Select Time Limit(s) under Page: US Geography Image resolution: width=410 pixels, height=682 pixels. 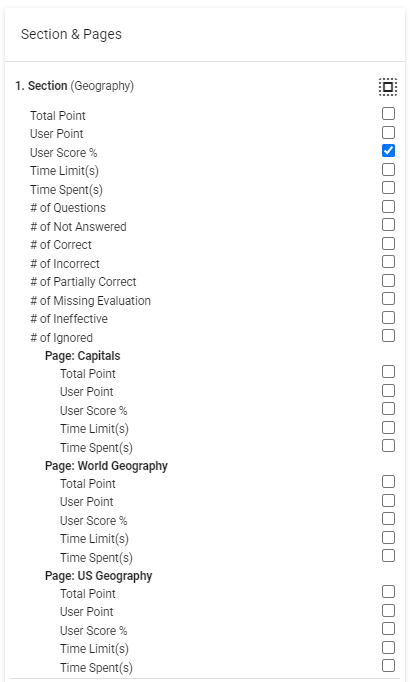(x=388, y=648)
